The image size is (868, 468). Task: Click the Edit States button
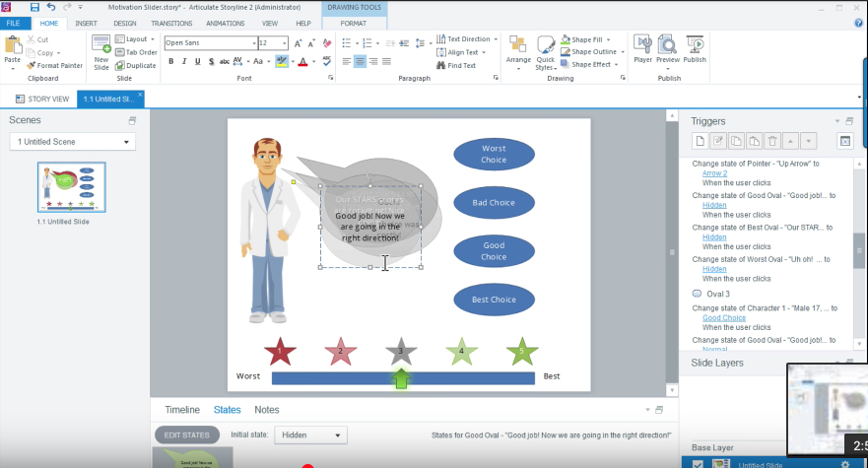[186, 435]
